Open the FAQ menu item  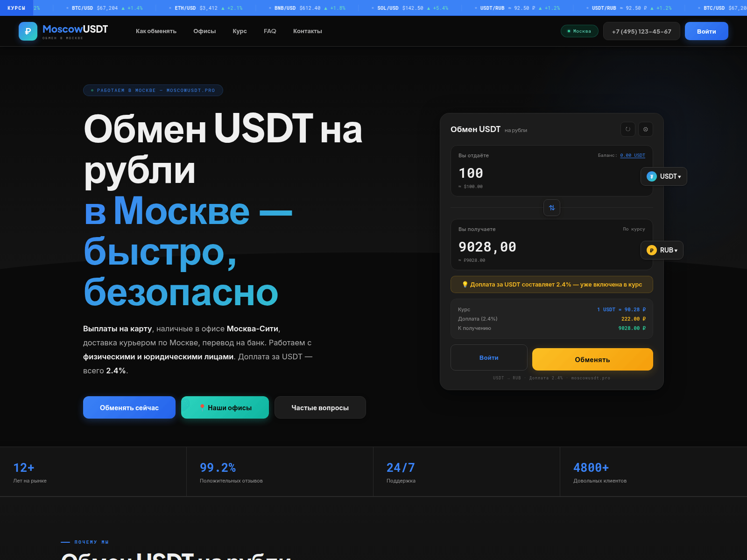(x=270, y=31)
